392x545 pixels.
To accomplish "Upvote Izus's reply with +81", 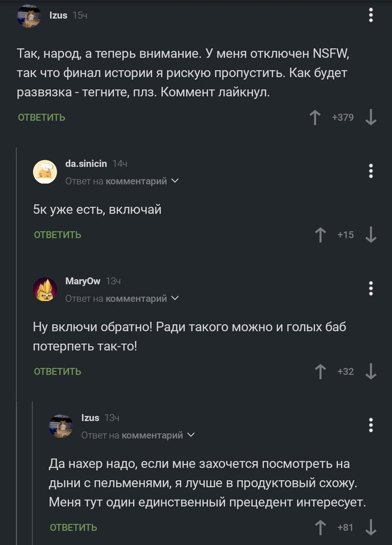I will (x=320, y=528).
